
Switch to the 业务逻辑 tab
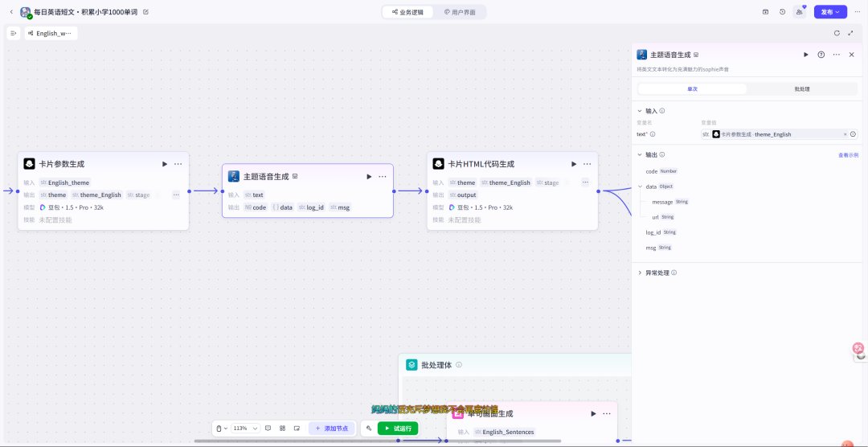[408, 12]
